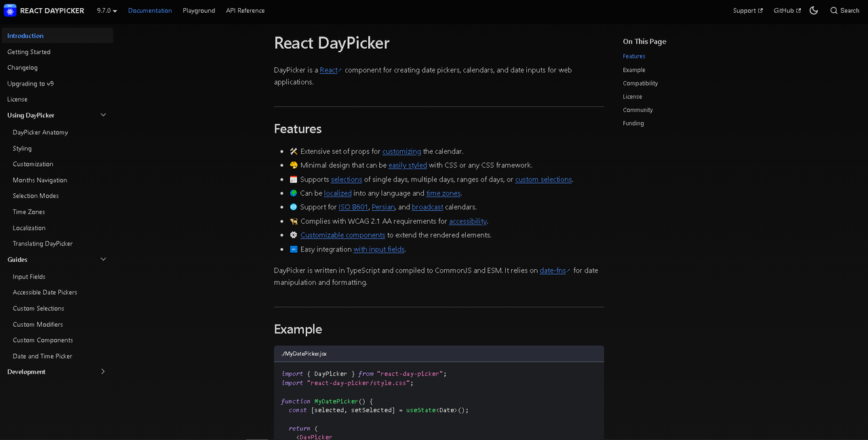This screenshot has height=440, width=868.
Task: Open Upgrading to v9 page
Action: click(31, 84)
